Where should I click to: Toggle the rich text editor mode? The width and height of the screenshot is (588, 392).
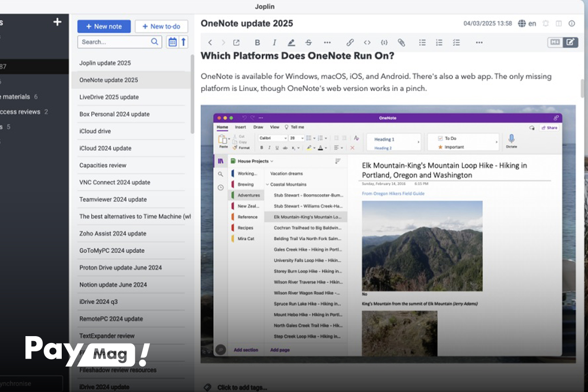(570, 43)
